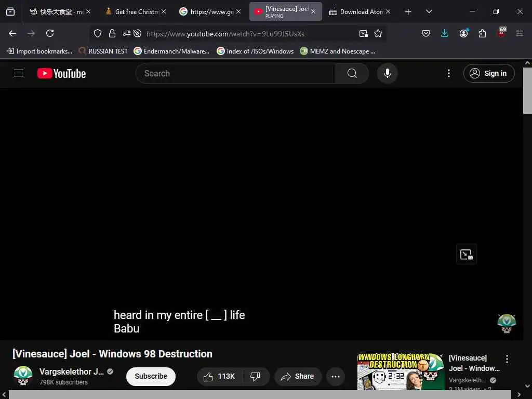Open Windows Longhorn Destruction thumbnail

point(401,371)
